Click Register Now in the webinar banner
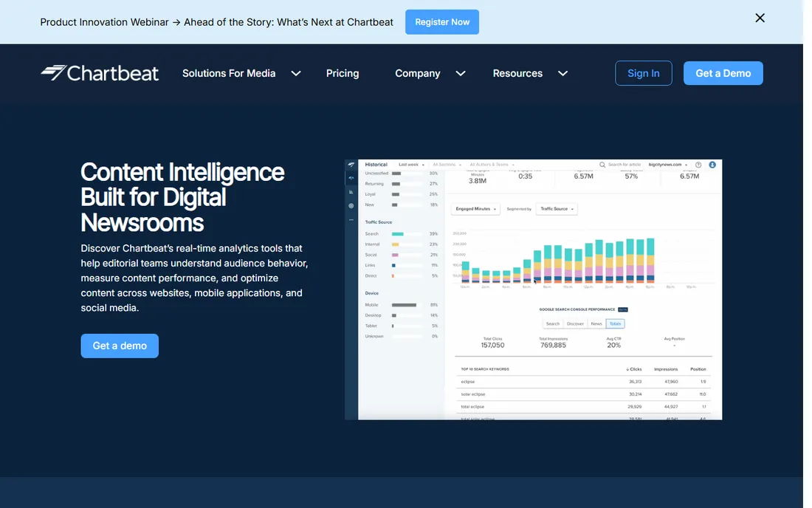This screenshot has width=812, height=508. [441, 21]
